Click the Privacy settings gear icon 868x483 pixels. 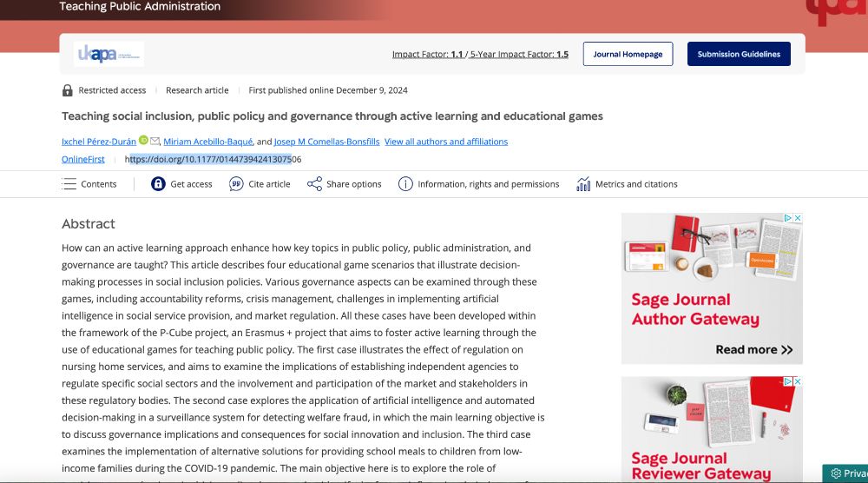point(836,473)
